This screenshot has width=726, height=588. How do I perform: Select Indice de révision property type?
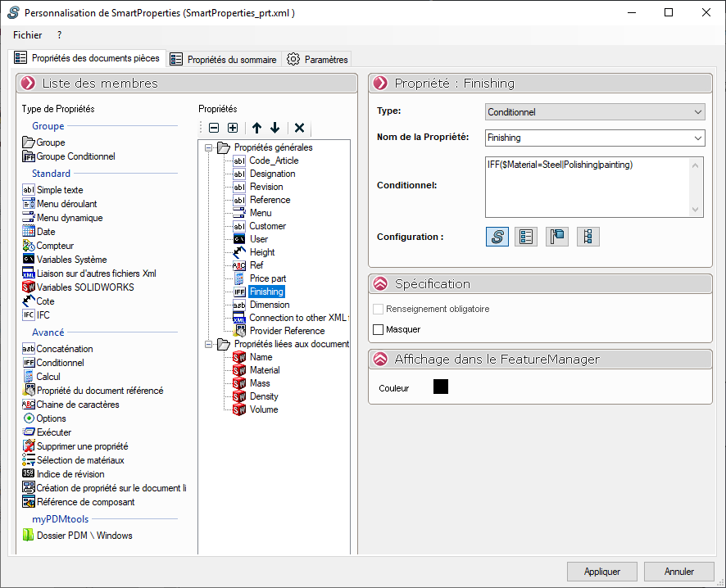63,473
